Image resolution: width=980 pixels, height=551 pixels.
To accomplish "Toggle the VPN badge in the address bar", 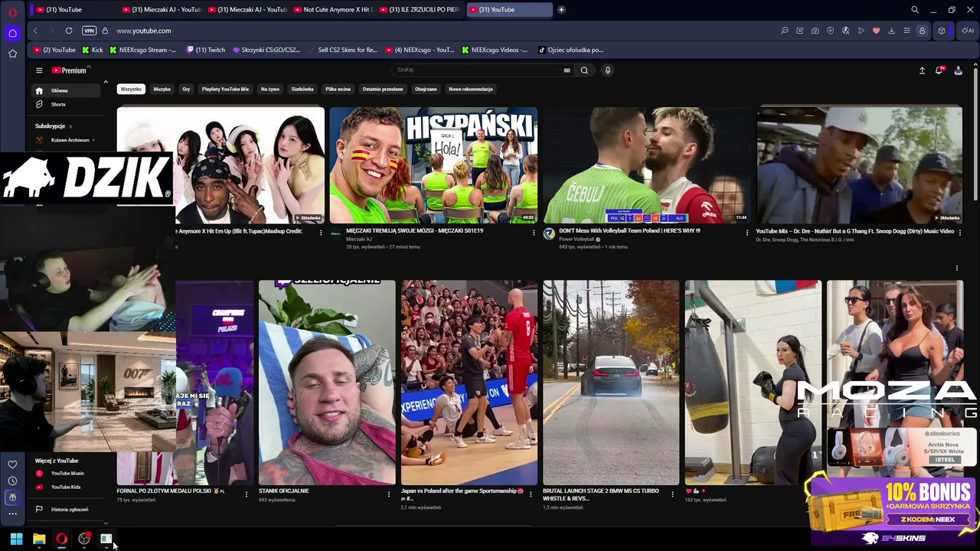I will [90, 31].
